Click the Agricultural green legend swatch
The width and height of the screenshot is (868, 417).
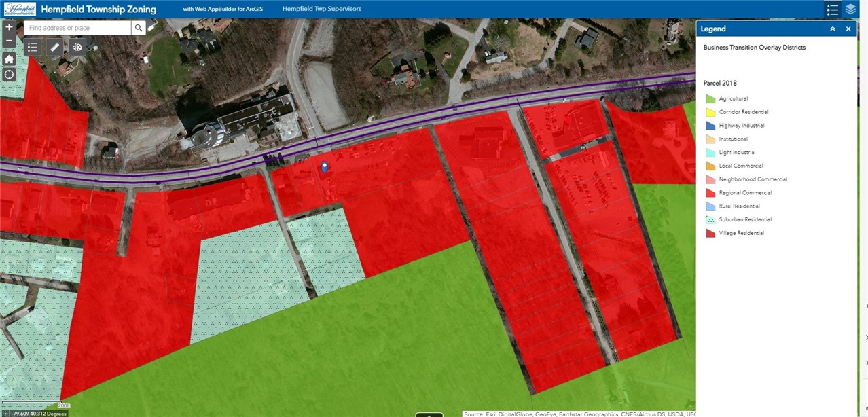click(x=710, y=99)
